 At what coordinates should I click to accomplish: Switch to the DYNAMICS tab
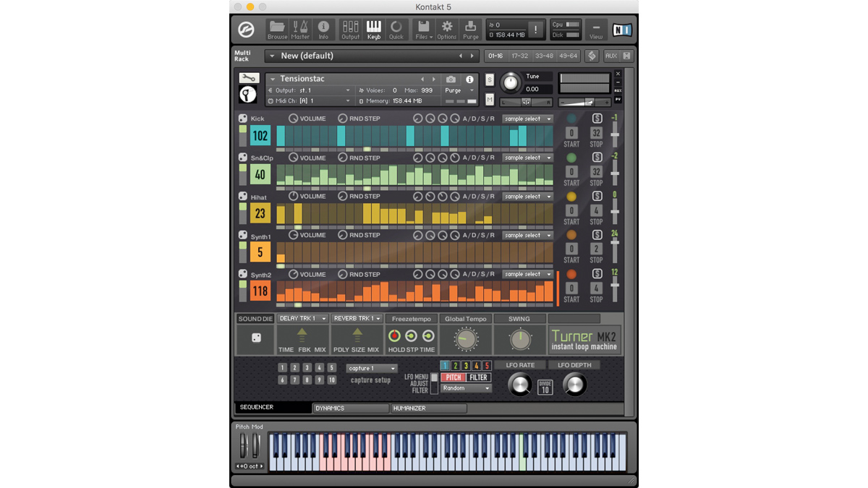[x=351, y=408]
